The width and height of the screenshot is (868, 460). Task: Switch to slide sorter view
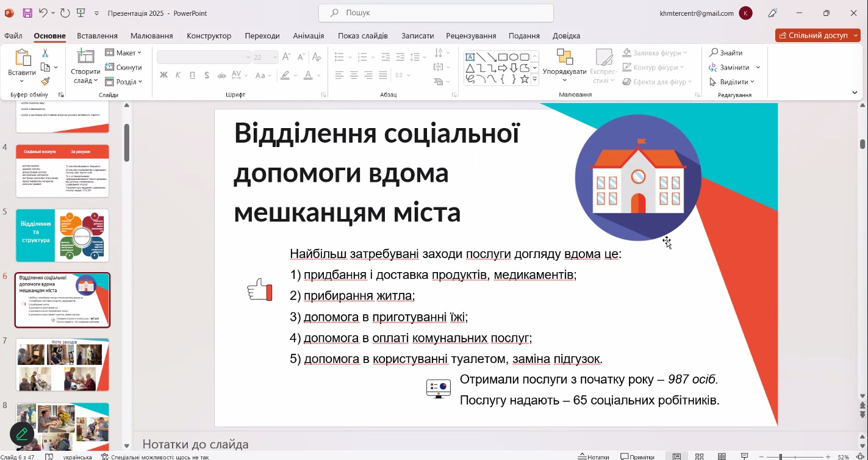699,456
